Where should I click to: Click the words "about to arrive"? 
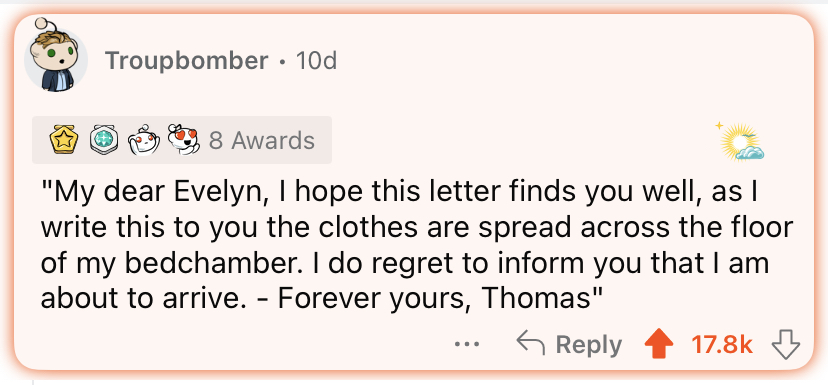click(x=139, y=298)
